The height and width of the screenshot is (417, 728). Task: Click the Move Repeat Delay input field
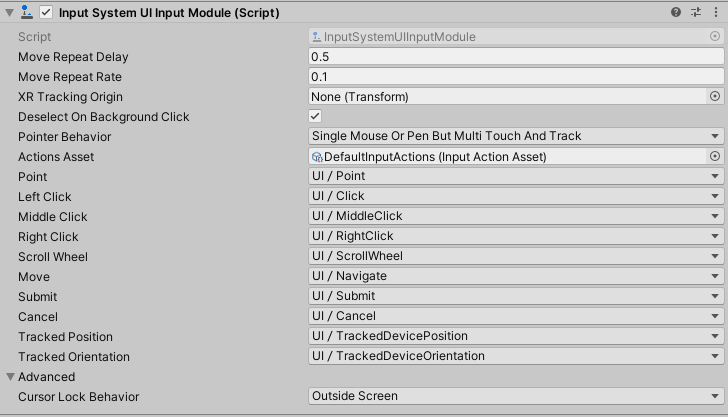pos(516,57)
